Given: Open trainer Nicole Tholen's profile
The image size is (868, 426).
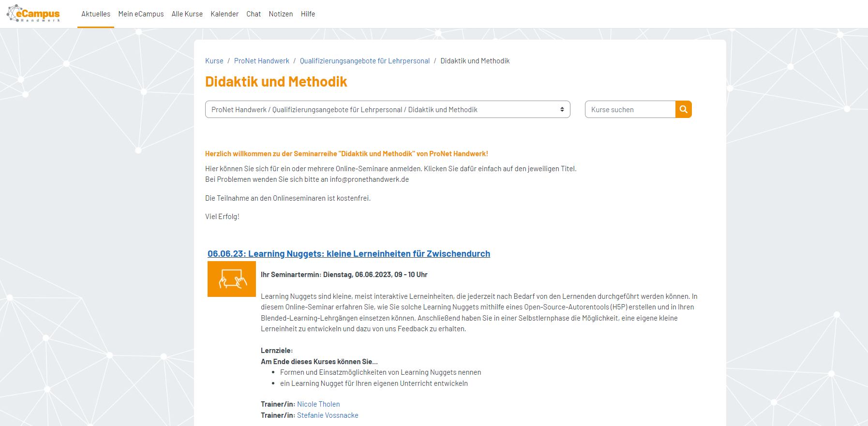Looking at the screenshot, I should pos(318,404).
